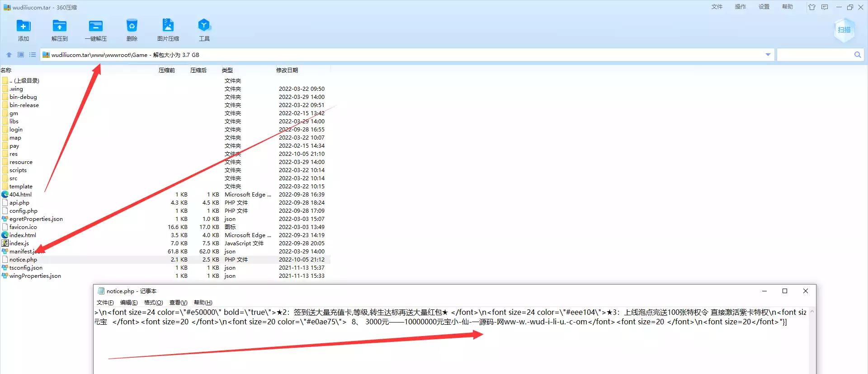Screen dimensions: 868x374
Task: Click the 扫描 (Scan) hexagon button
Action: 844,30
